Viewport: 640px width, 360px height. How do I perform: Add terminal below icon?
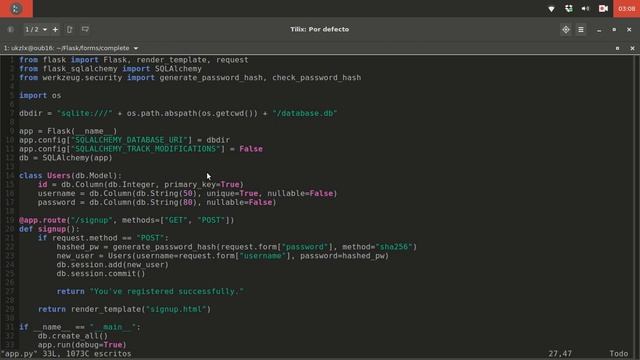coord(85,29)
